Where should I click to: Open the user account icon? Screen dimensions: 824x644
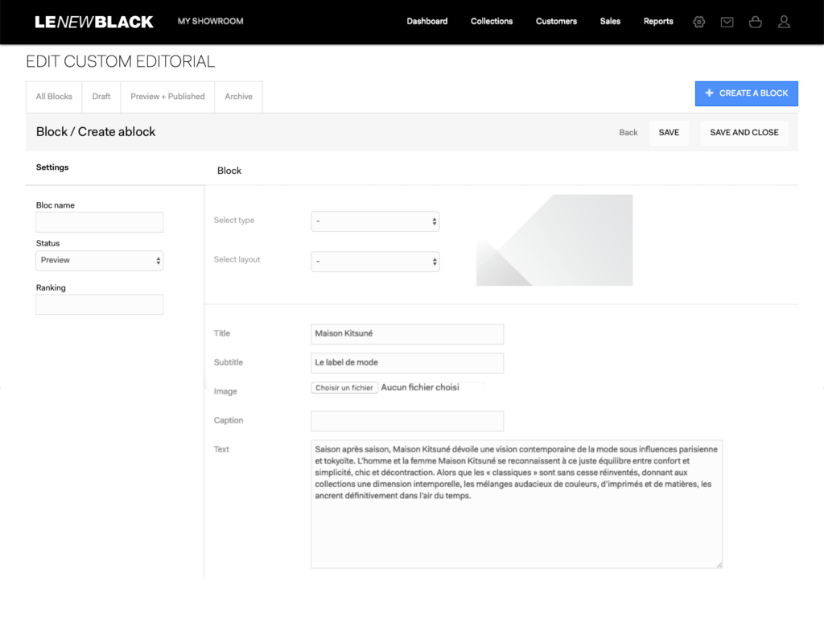[x=784, y=22]
